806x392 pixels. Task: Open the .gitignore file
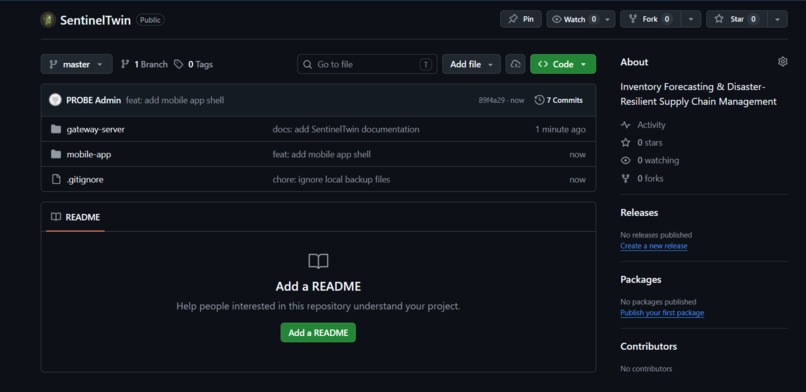[x=85, y=180]
